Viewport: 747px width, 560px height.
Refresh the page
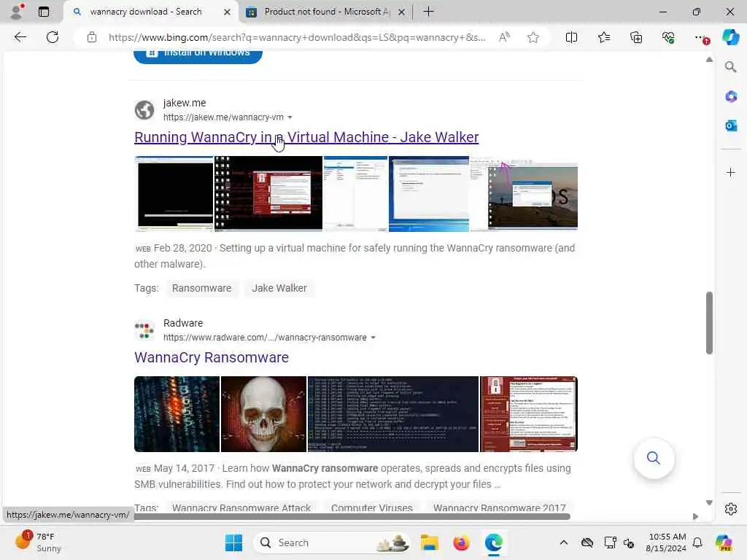53,37
